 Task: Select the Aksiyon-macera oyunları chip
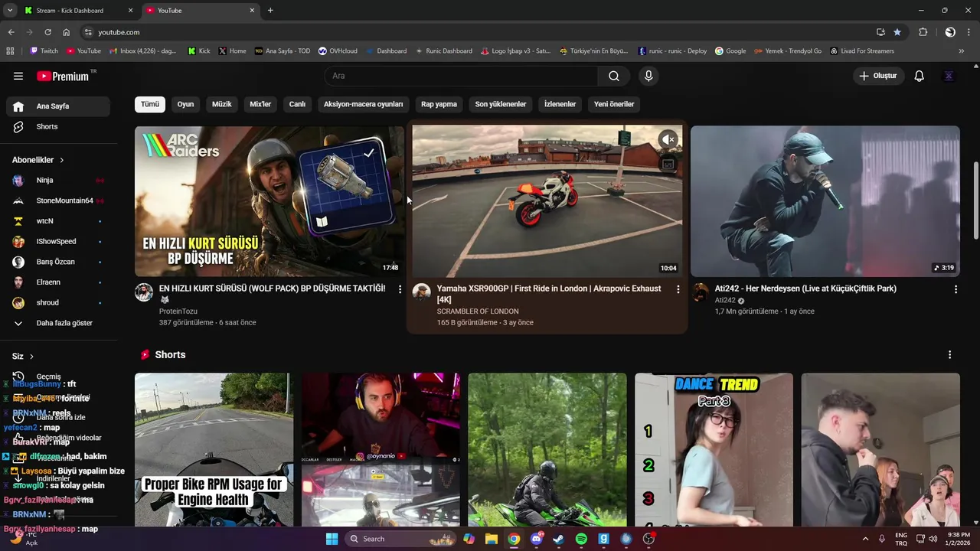363,104
